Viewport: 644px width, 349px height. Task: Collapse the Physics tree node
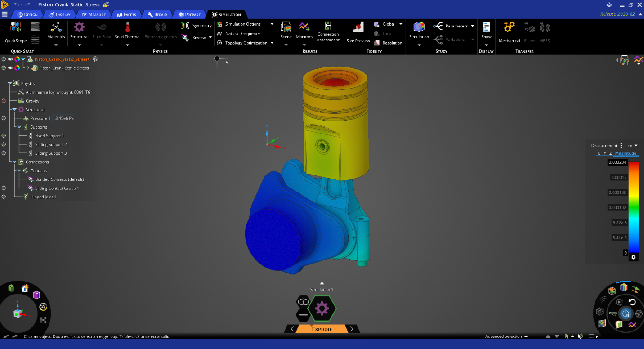click(9, 83)
